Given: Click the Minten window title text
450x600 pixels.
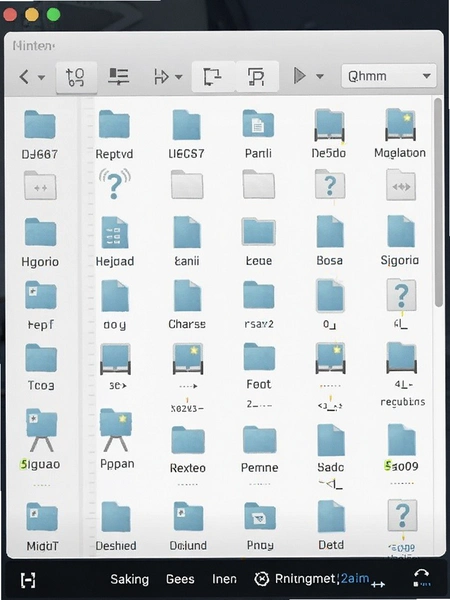Looking at the screenshot, I should point(34,46).
